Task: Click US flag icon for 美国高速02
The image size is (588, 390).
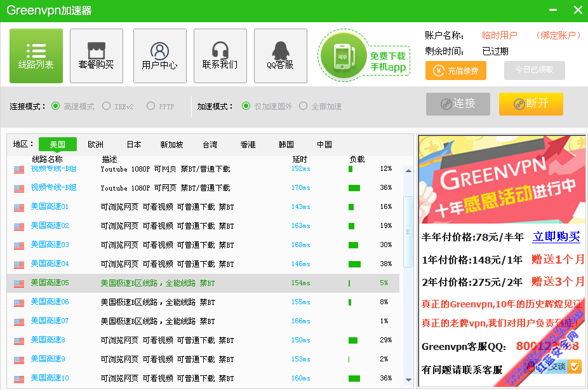Action: [19, 227]
